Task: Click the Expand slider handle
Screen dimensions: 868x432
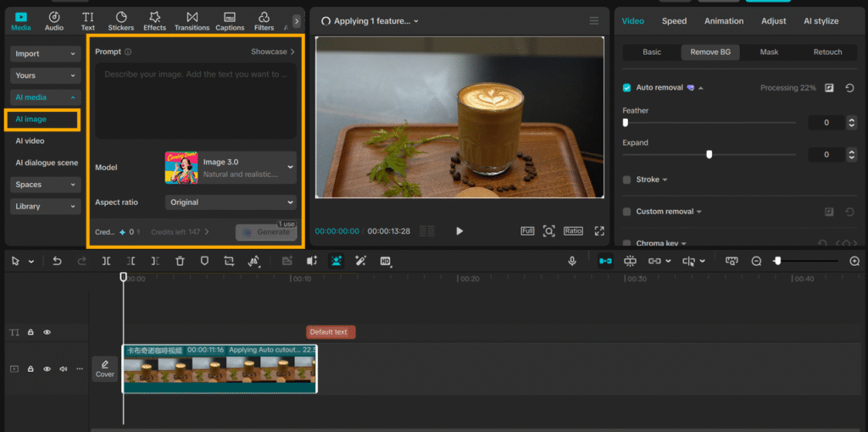Action: pyautogui.click(x=709, y=155)
